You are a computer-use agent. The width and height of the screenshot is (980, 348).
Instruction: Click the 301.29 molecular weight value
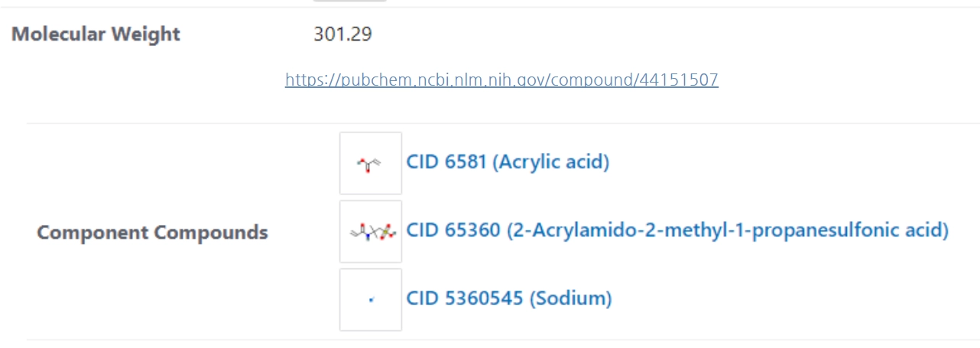pos(342,34)
